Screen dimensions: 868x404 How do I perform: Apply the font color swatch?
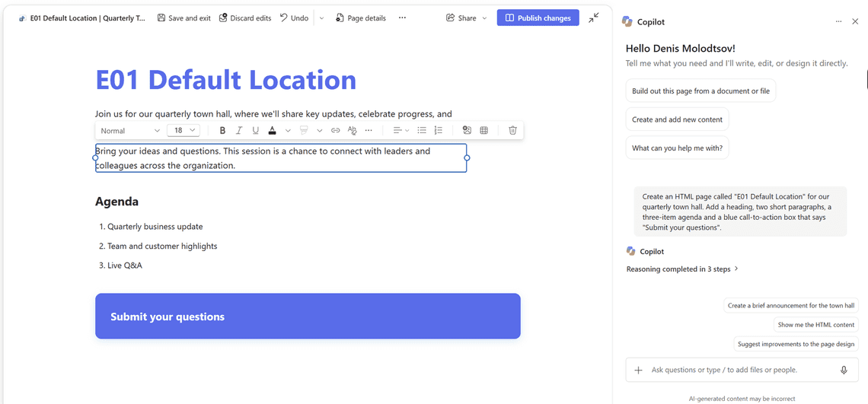pyautogui.click(x=272, y=131)
